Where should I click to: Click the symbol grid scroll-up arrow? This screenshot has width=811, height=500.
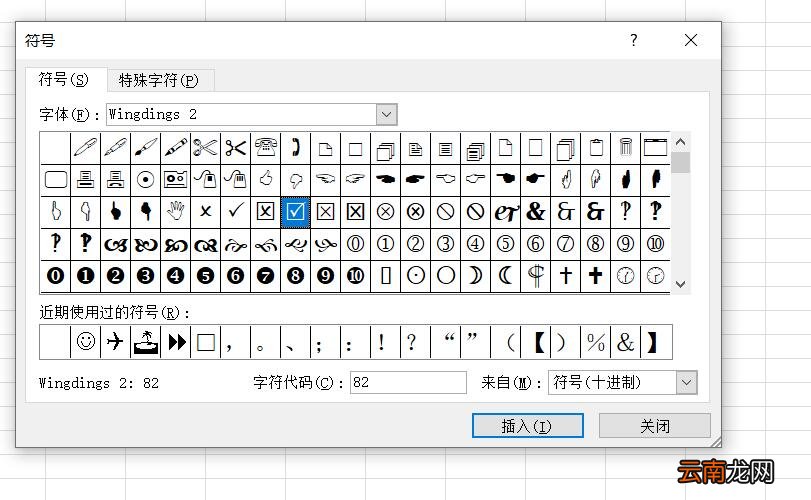(x=680, y=141)
